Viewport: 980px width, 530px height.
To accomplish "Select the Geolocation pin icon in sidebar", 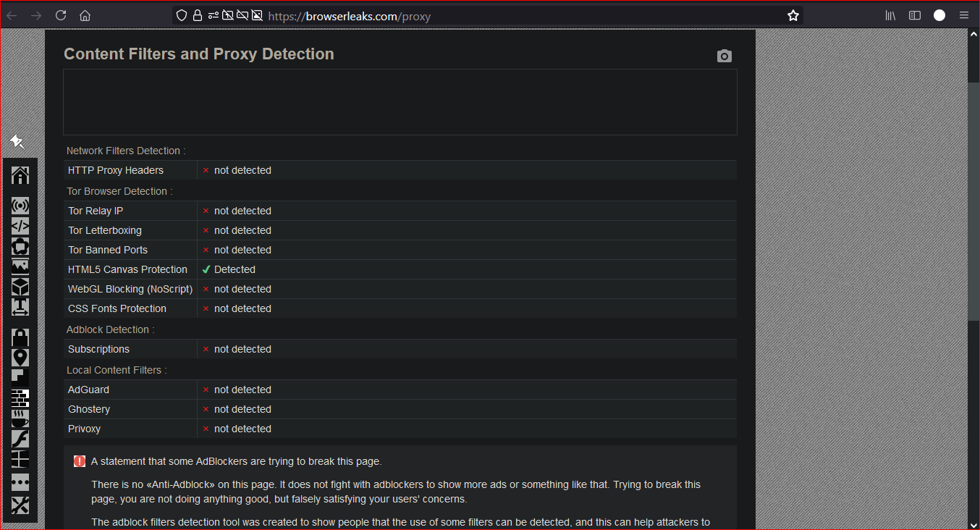I will [x=20, y=358].
